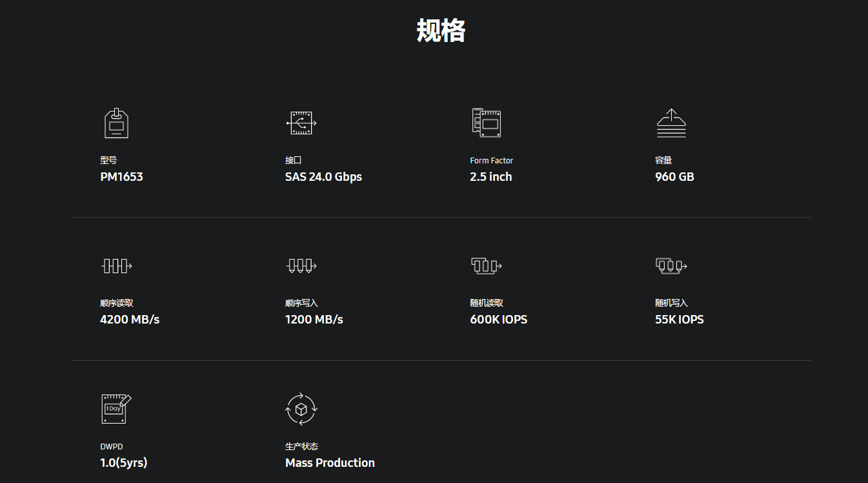This screenshot has height=483, width=868.
Task: Click the 顺序写入 label
Action: (302, 303)
